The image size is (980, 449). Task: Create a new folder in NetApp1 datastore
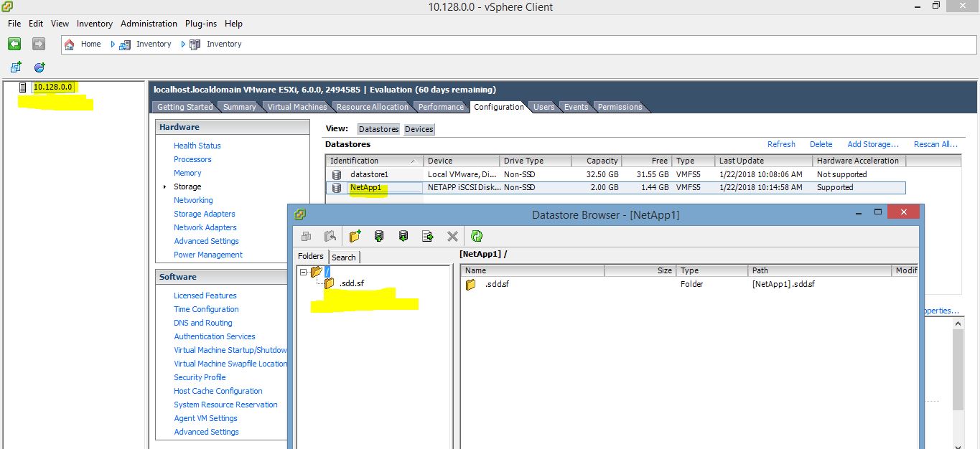355,236
